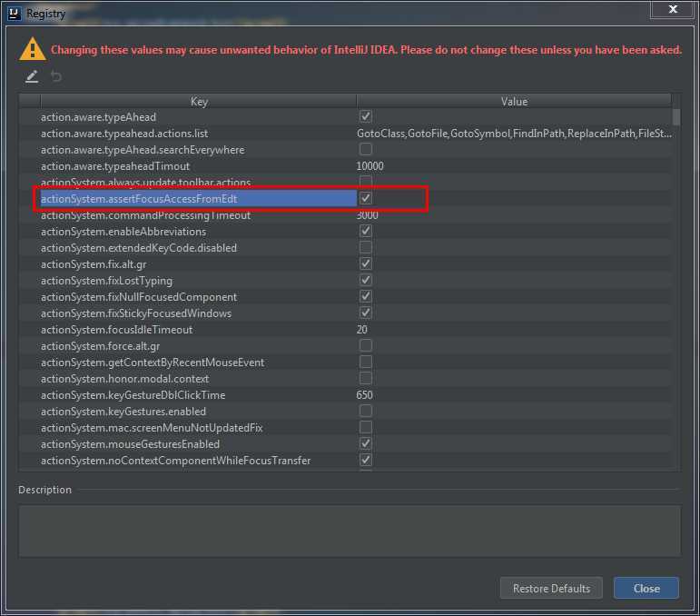Image resolution: width=700 pixels, height=616 pixels.
Task: Click the Value column header
Action: [x=514, y=102]
